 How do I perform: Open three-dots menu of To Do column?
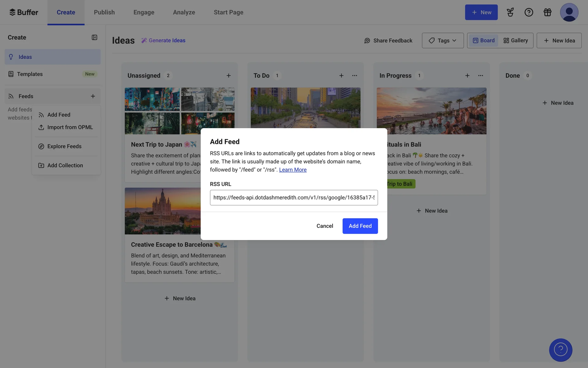(x=354, y=76)
